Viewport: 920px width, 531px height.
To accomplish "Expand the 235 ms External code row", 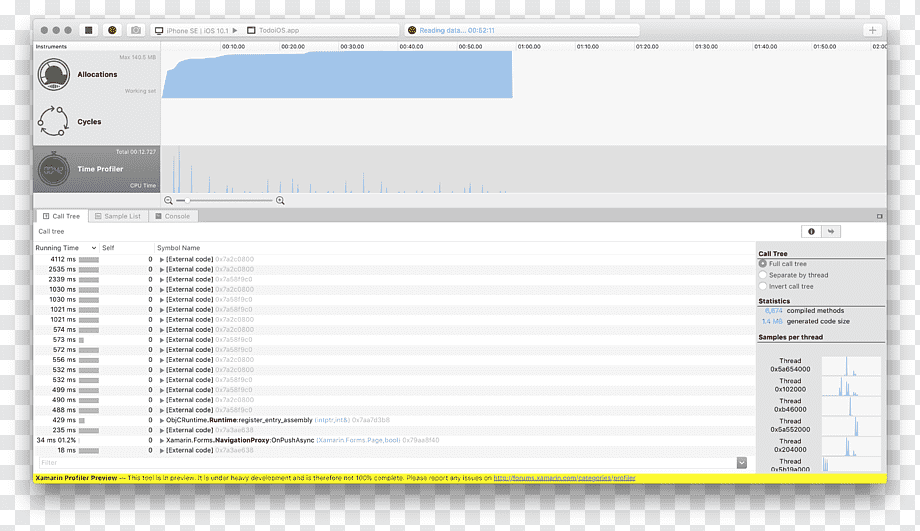I will pyautogui.click(x=162, y=430).
